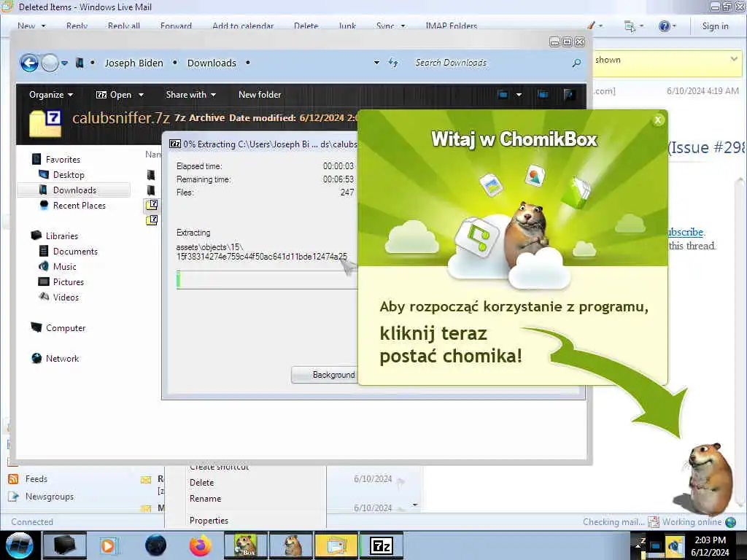The height and width of the screenshot is (560, 747).
Task: Open recent locations dropdown beside forward button
Action: (x=65, y=63)
